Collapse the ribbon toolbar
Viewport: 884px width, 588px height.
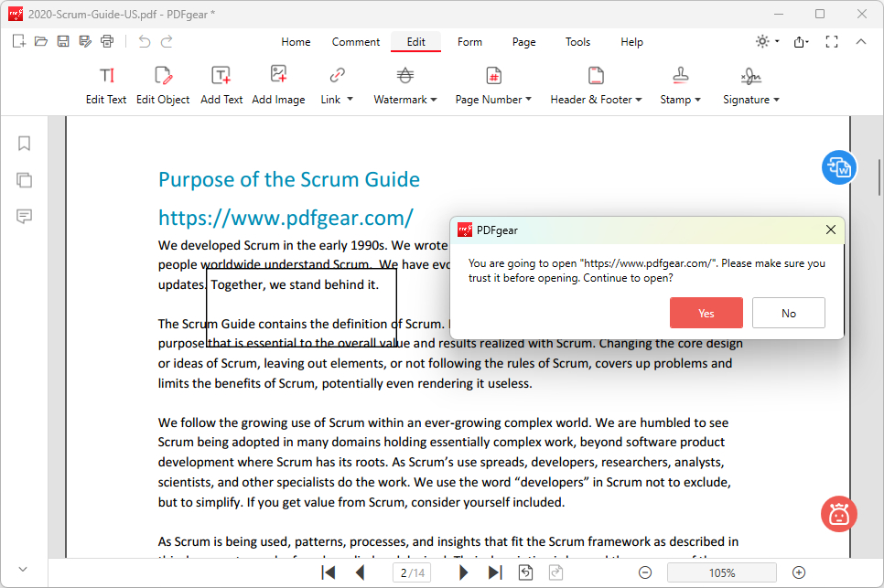coord(861,41)
